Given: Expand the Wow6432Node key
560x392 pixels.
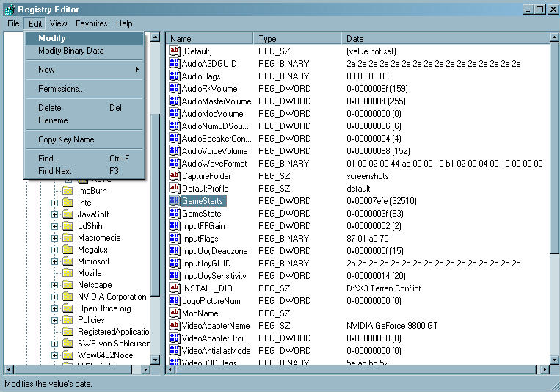Looking at the screenshot, I should (54, 355).
